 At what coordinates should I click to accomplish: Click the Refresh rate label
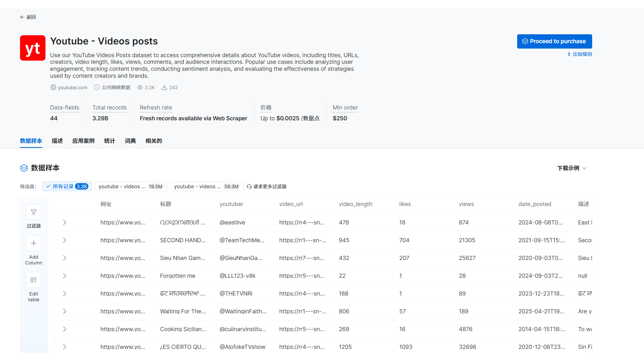156,108
